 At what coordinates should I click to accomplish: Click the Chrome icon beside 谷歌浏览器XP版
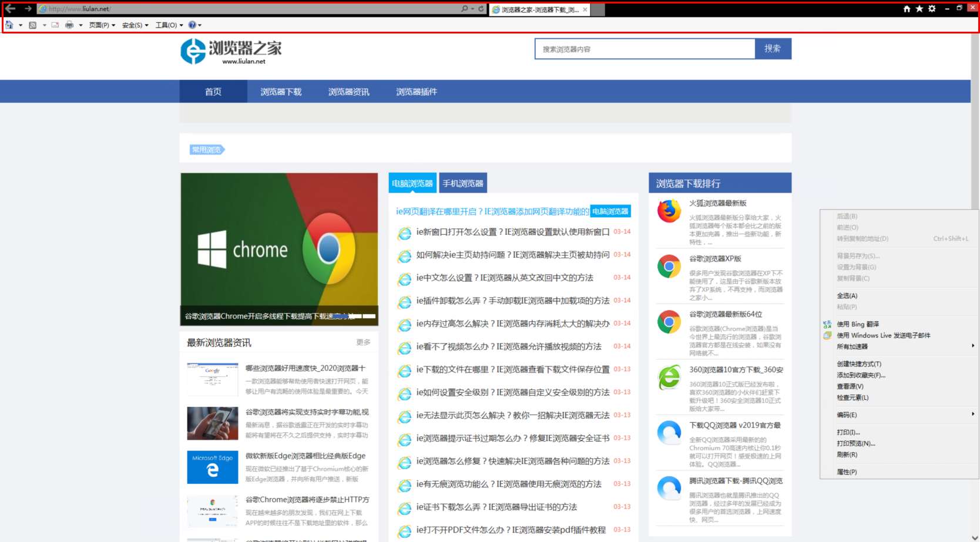pyautogui.click(x=669, y=267)
